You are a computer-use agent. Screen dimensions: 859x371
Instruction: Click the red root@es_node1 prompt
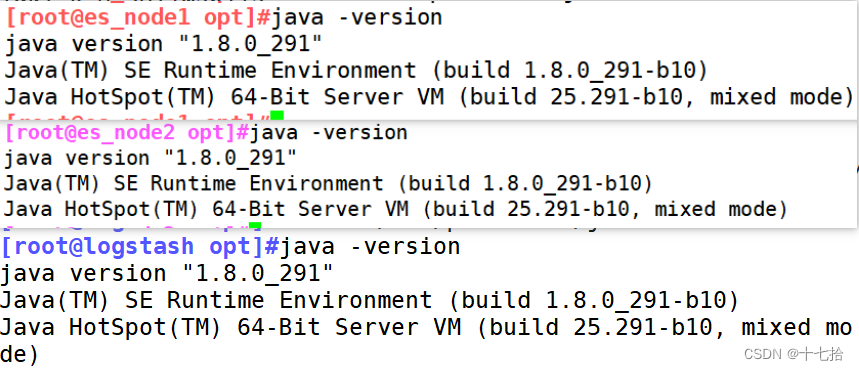pyautogui.click(x=138, y=18)
